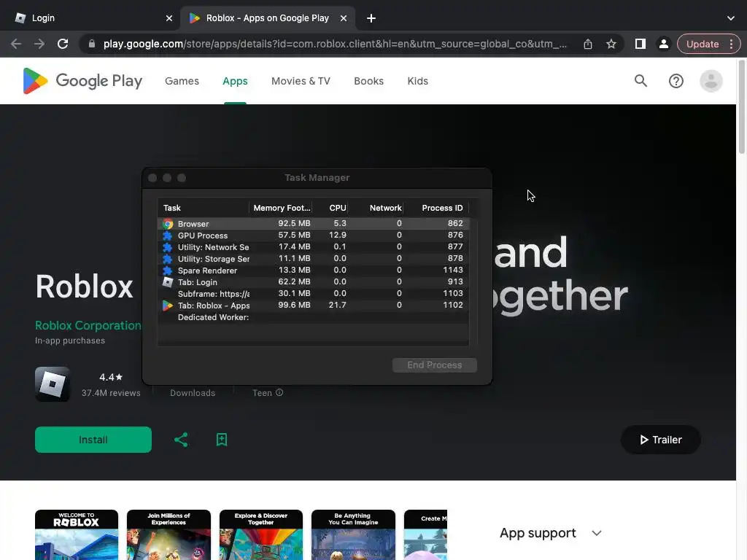Open the Google Play account avatar
Image resolution: width=747 pixels, height=560 pixels.
click(711, 81)
